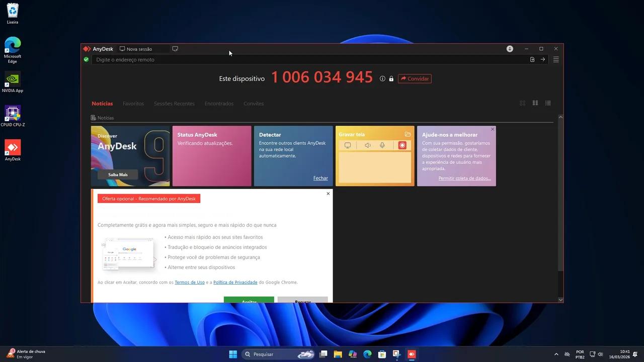Screen dimensions: 644x362
Task: Click the POR PTB2 language indicator
Action: (580, 354)
